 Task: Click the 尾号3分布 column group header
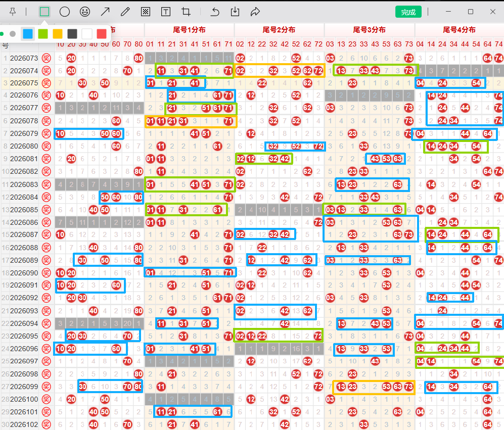370,30
